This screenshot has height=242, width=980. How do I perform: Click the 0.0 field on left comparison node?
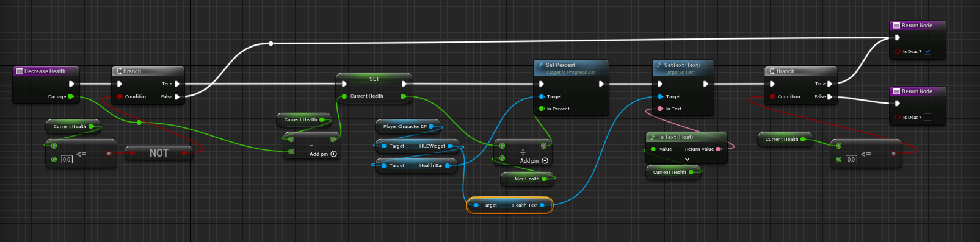coord(67,160)
